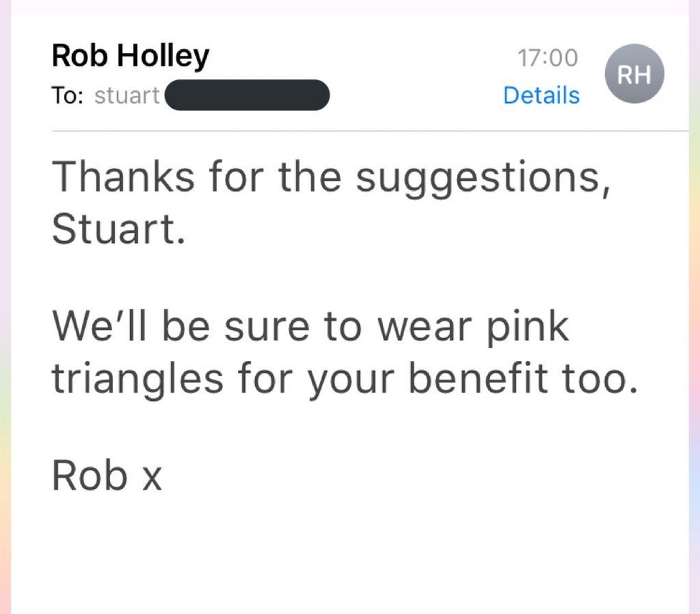Screen dimensions: 700x614
Task: Select the word "suggestions," in the body
Action: coord(484,177)
